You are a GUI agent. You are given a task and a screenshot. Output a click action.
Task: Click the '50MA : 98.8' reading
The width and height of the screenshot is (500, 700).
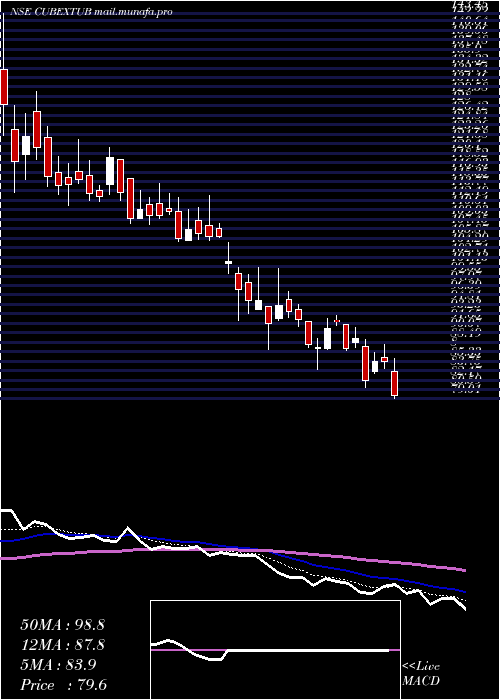coord(62,625)
